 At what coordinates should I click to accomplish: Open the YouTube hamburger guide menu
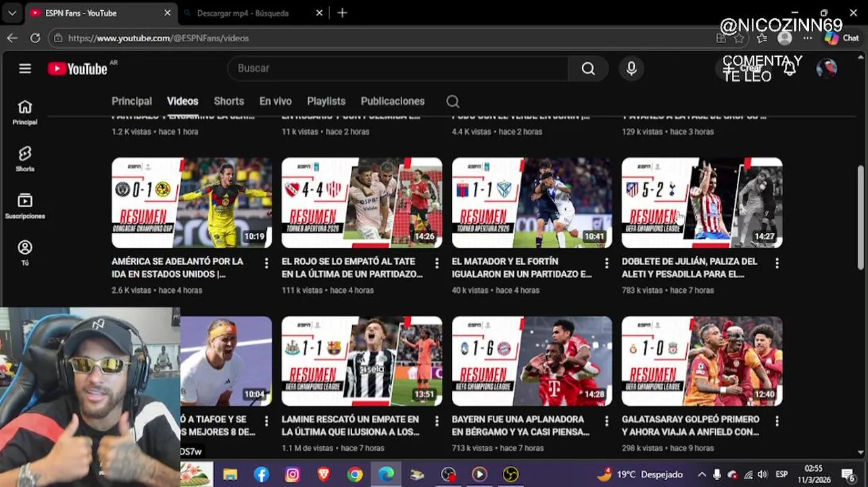[x=25, y=68]
